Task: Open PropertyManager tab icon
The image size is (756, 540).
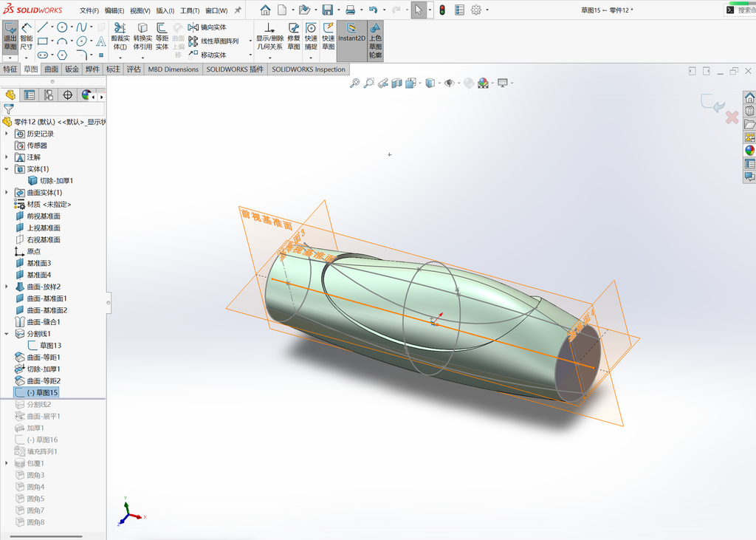Action: click(30, 95)
